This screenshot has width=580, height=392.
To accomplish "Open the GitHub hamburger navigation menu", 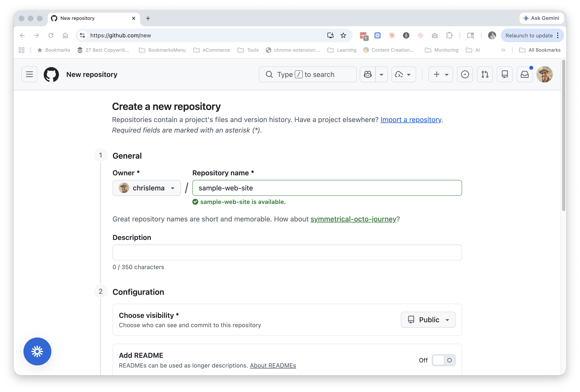I will pyautogui.click(x=29, y=74).
